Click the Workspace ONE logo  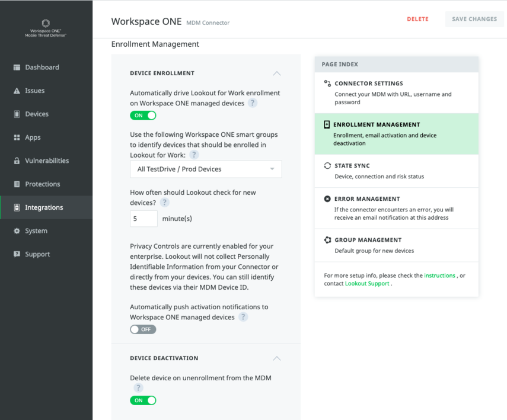tap(46, 24)
